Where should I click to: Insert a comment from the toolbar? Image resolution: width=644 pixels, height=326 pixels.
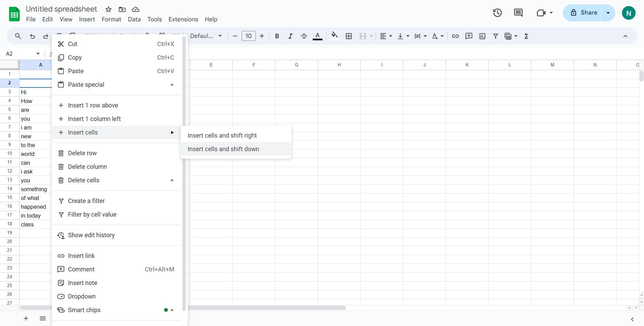[x=469, y=36]
